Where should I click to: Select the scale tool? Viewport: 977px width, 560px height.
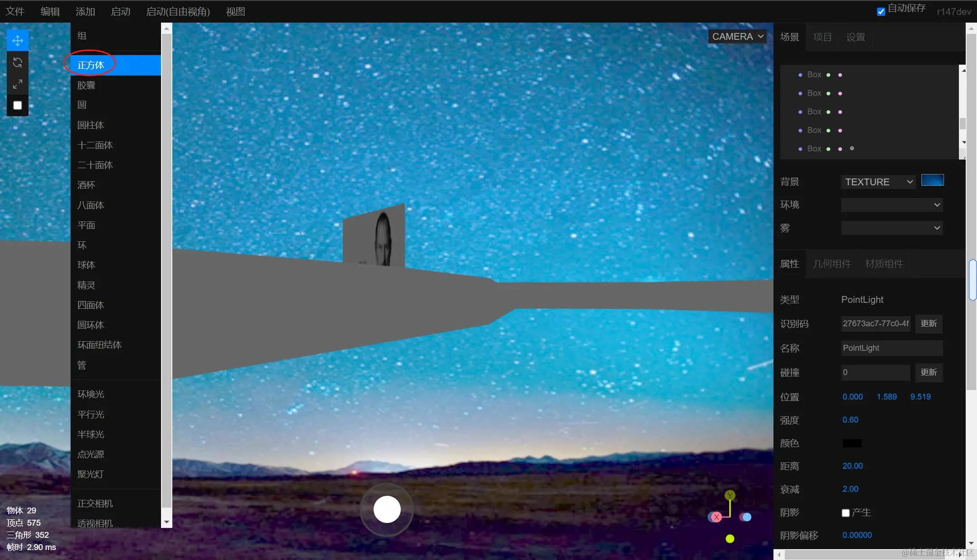pos(18,84)
